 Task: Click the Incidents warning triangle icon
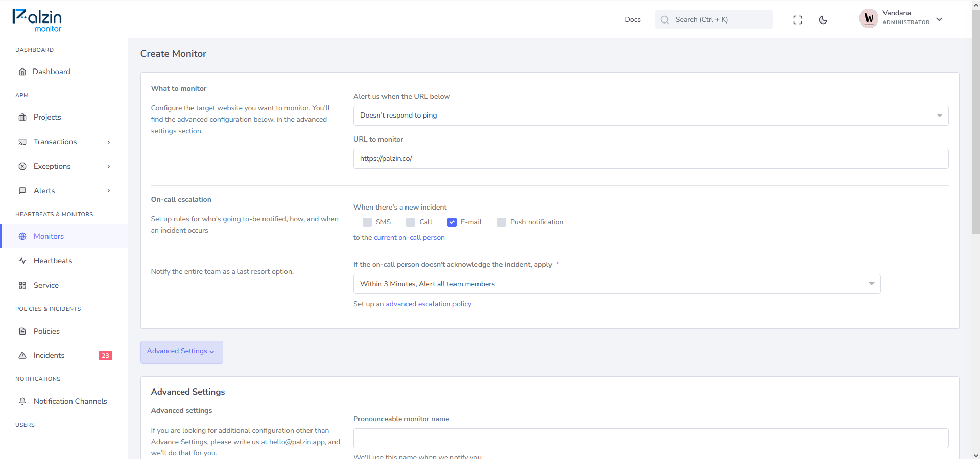click(x=22, y=355)
